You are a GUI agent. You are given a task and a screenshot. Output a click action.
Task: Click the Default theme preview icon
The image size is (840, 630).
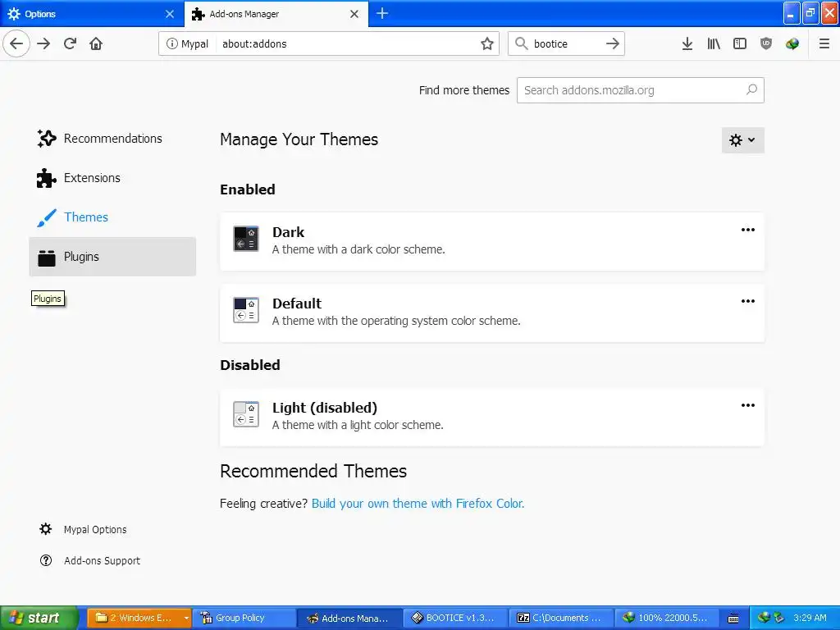tap(246, 310)
